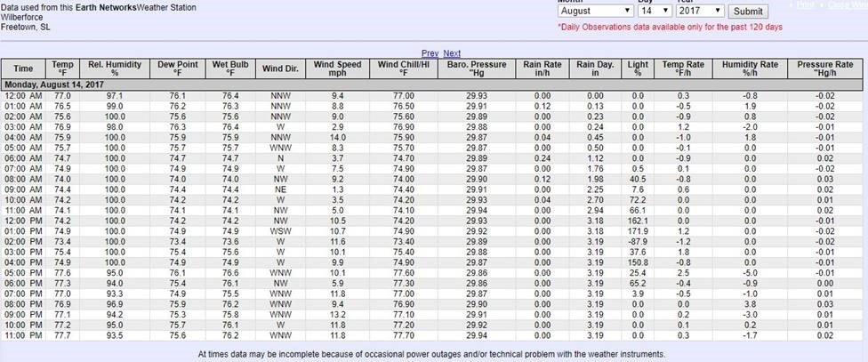Screen dimensions: 868x362
Task: Select the Rel. Humidity % column header
Action: pos(115,68)
